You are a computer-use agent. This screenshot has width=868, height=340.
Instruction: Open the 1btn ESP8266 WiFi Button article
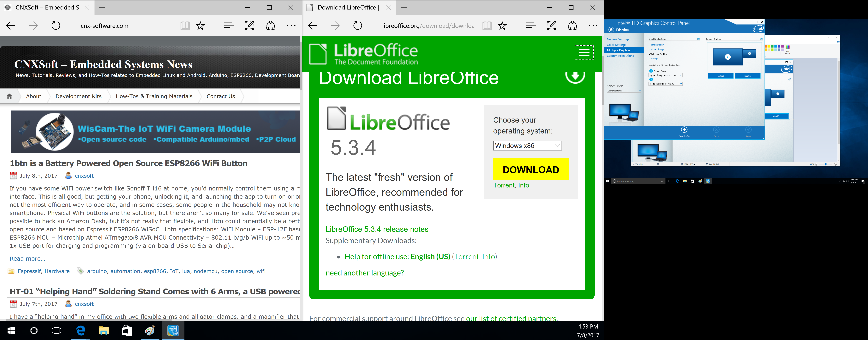(x=129, y=163)
